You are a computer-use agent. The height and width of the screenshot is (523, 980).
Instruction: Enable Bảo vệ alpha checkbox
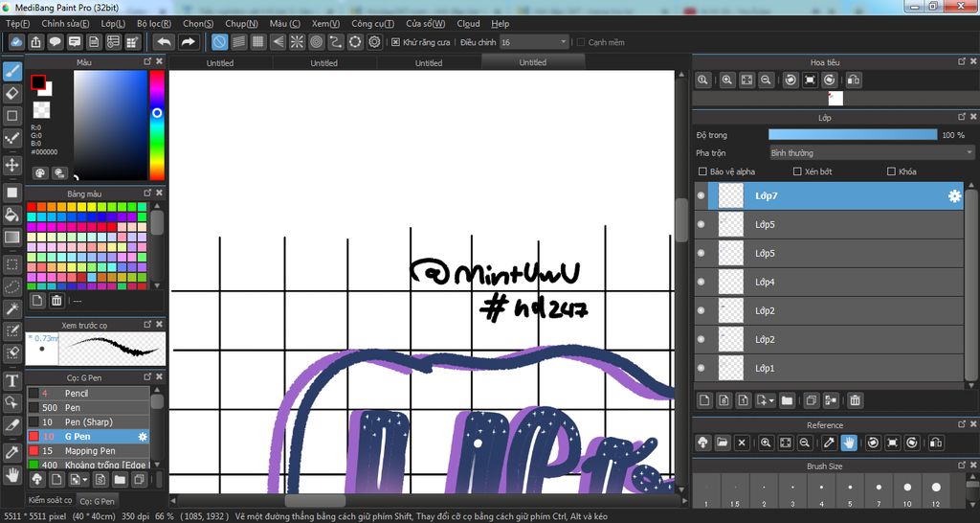pos(702,171)
